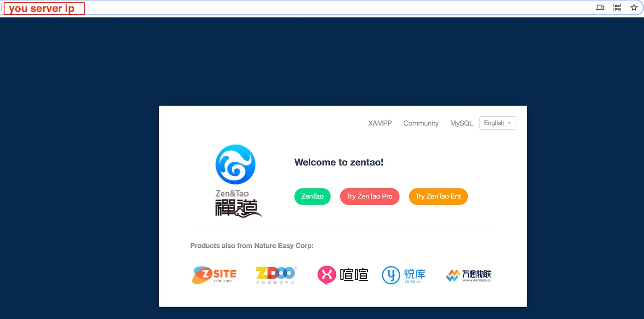Open the Community link

[x=421, y=123]
